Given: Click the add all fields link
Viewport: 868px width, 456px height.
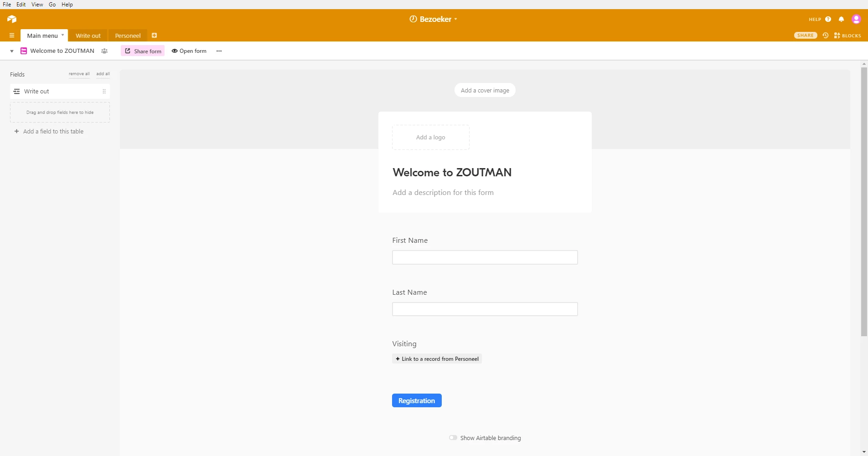Looking at the screenshot, I should coord(103,74).
